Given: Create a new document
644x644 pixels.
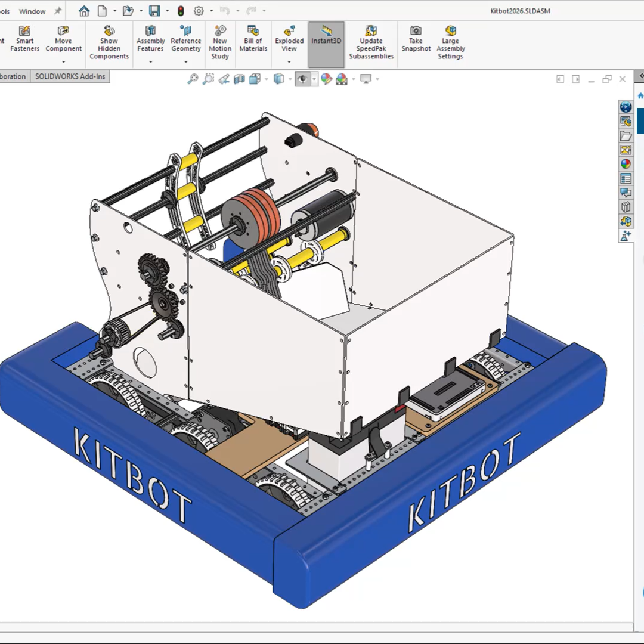Looking at the screenshot, I should tap(103, 11).
